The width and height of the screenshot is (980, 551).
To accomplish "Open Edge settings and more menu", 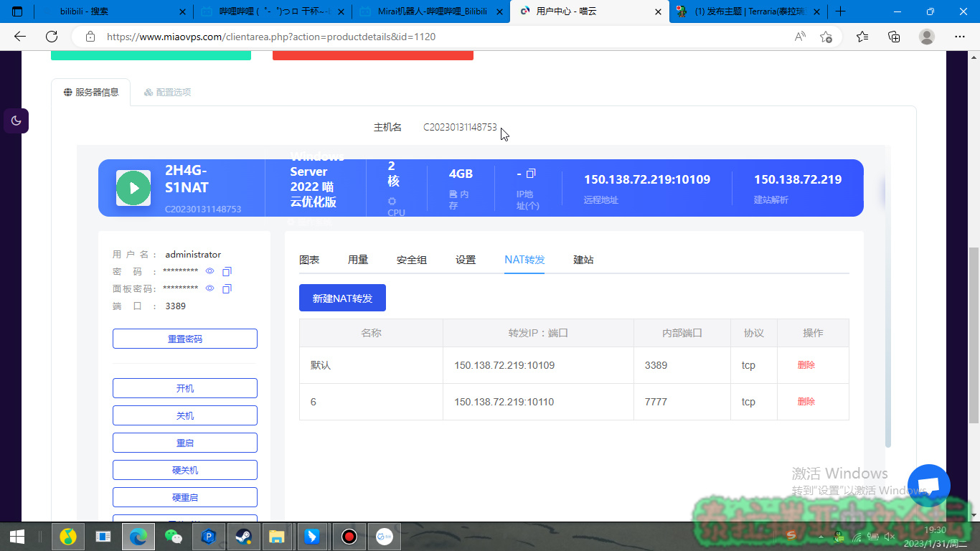I will (960, 37).
